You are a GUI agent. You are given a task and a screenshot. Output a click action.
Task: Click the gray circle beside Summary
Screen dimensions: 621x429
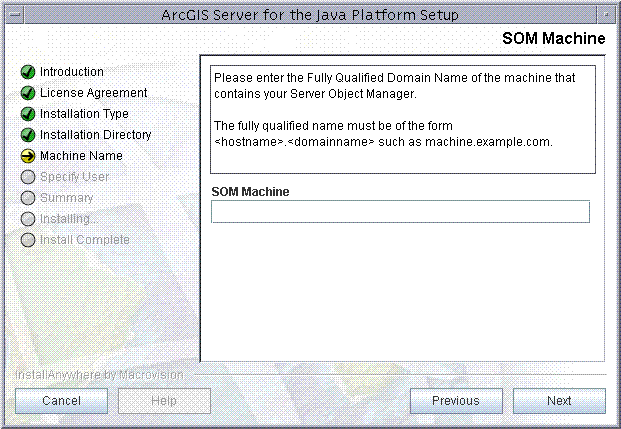[x=28, y=198]
